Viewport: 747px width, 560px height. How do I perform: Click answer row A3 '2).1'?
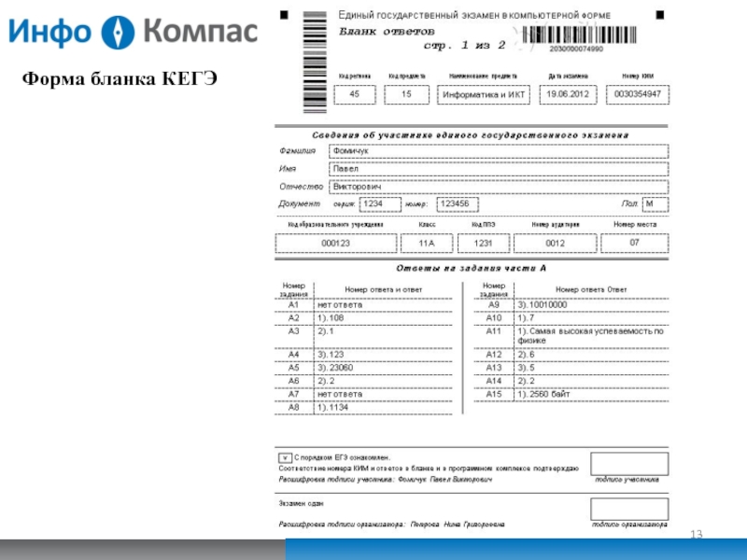[363, 337]
